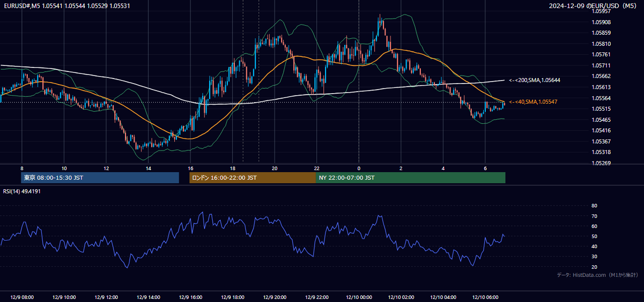Image resolution: width=644 pixels, height=302 pixels.
Task: Click the 12/9 12:00 time label
Action: tap(106, 297)
